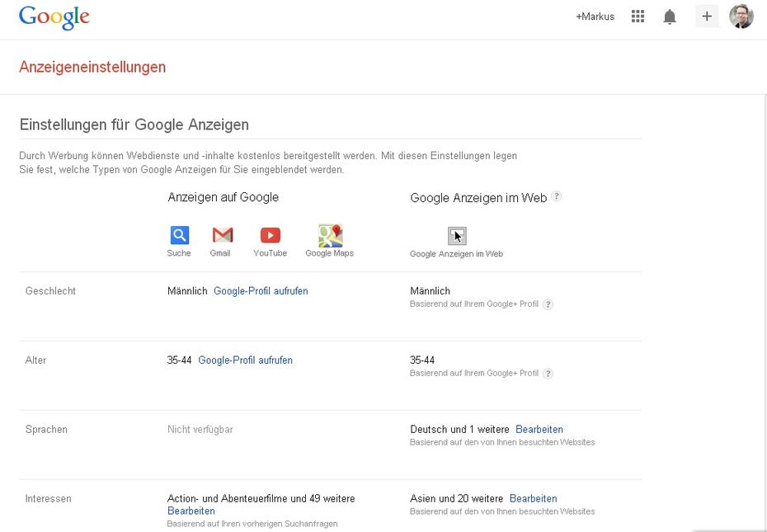
Task: Open the +Markus profile link
Action: pyautogui.click(x=595, y=16)
